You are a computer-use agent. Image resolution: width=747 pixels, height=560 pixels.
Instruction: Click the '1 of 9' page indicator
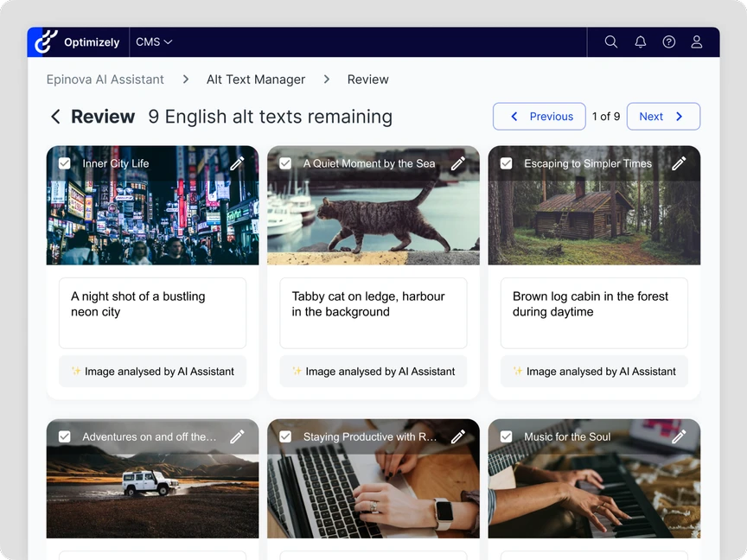point(606,116)
